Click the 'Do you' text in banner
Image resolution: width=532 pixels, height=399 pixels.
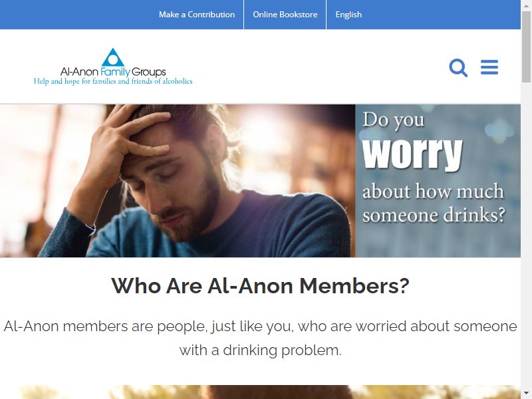(393, 120)
